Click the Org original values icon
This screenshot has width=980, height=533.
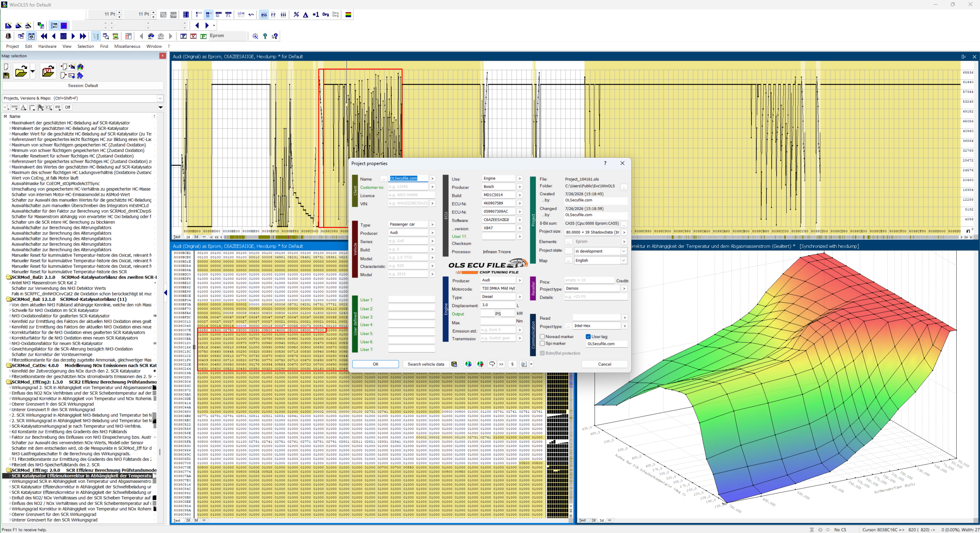point(325,15)
